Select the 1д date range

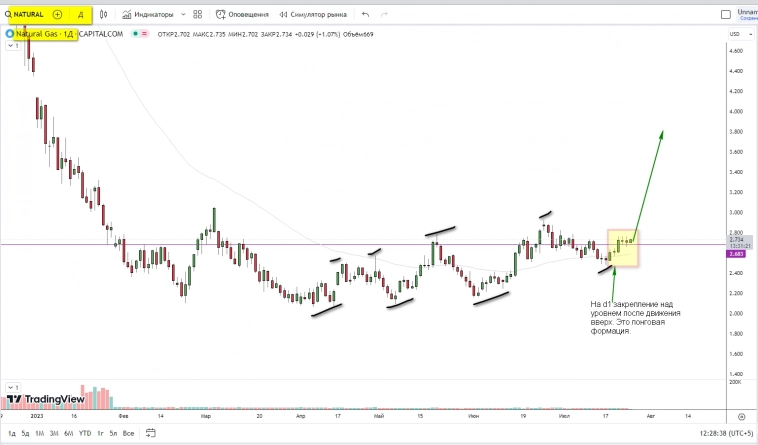coord(12,433)
